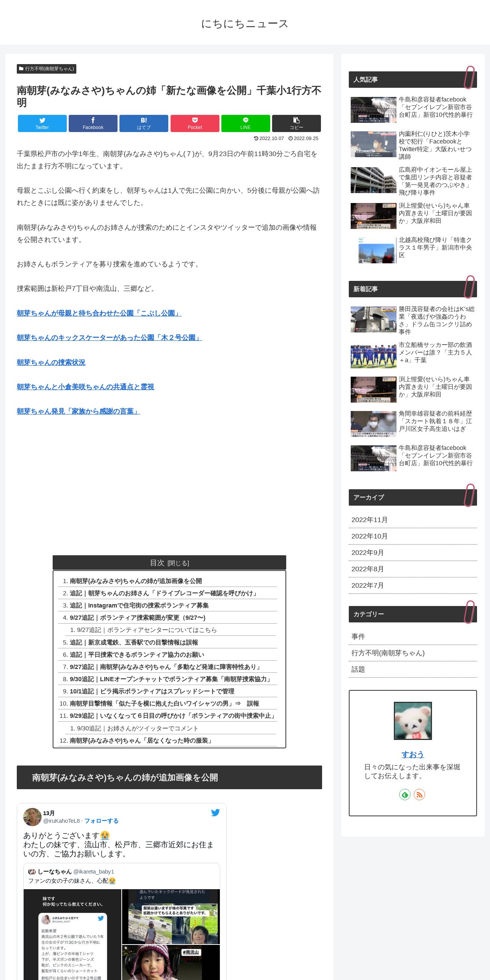This screenshot has height=980, width=490.
Task: Open the Feedly follow icon in profile
Action: [405, 795]
